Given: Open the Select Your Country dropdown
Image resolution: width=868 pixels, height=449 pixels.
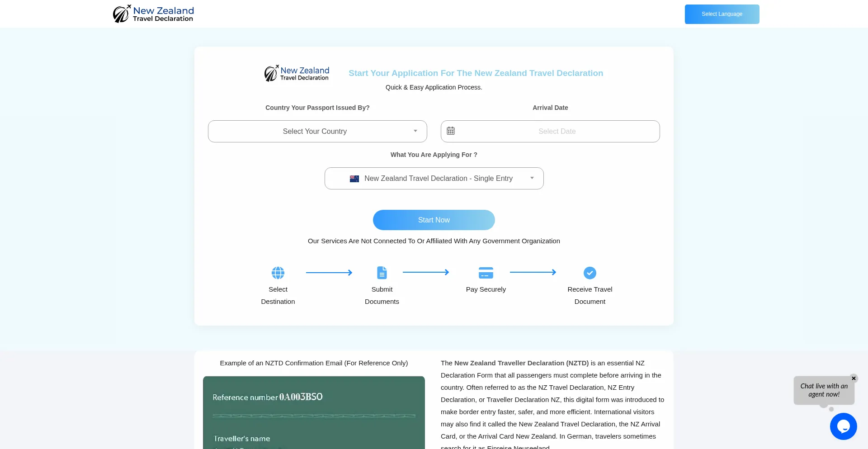Looking at the screenshot, I should pyautogui.click(x=317, y=131).
